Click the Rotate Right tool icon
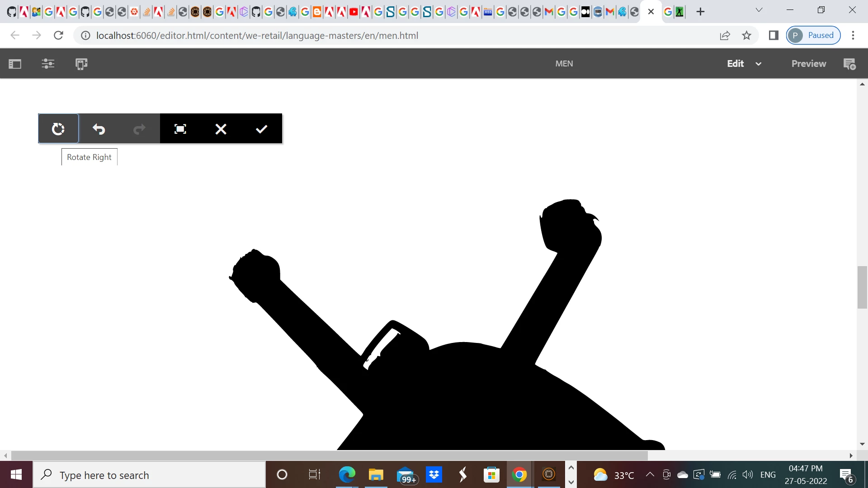 (x=58, y=129)
